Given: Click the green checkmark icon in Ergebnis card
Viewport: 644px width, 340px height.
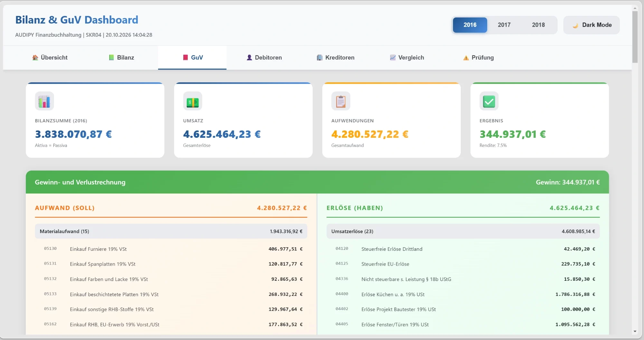Looking at the screenshot, I should click(x=489, y=101).
